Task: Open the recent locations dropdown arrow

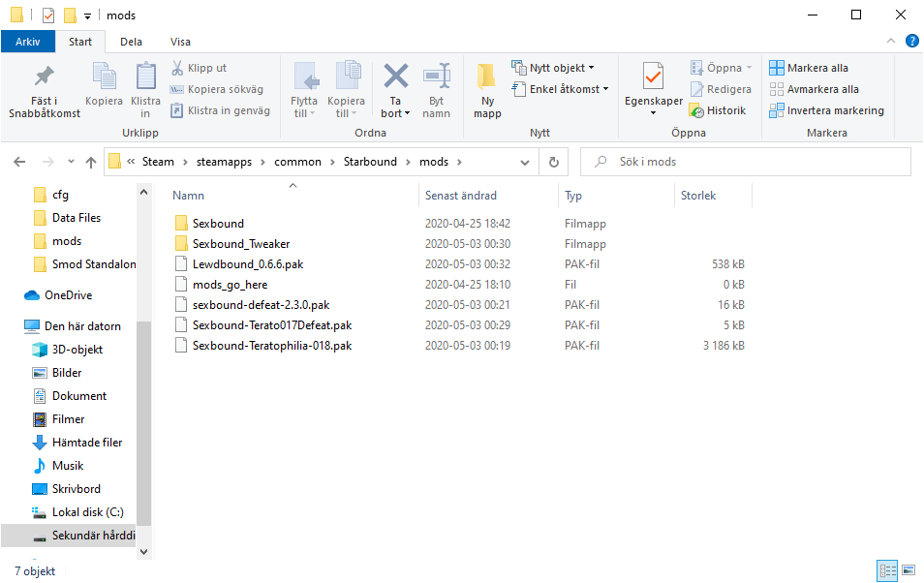Action: (71, 162)
